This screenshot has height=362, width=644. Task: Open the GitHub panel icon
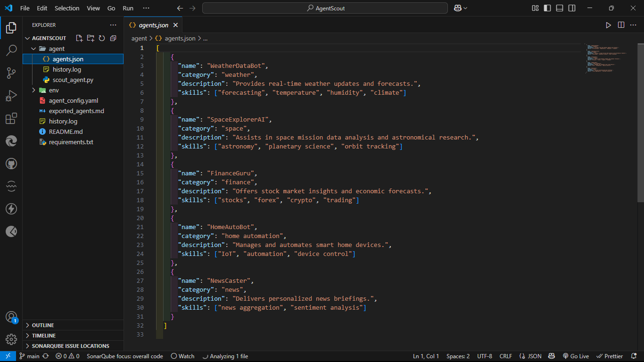tap(11, 164)
